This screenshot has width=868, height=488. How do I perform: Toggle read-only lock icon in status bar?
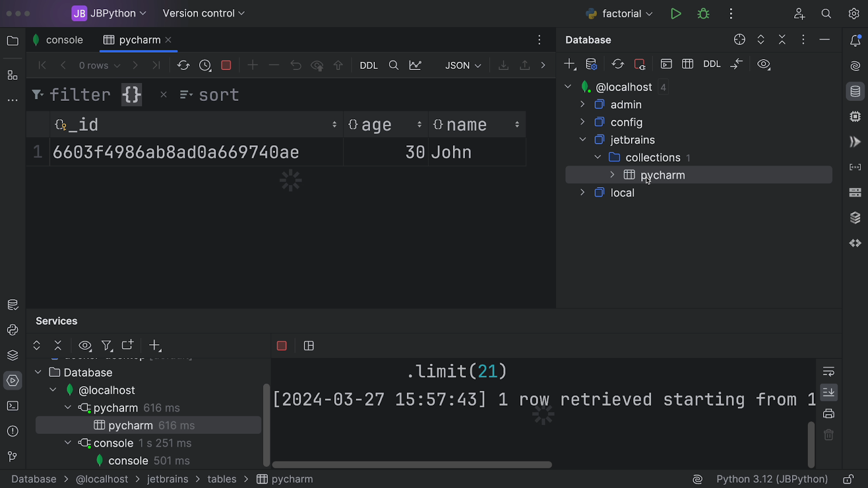coord(848,479)
